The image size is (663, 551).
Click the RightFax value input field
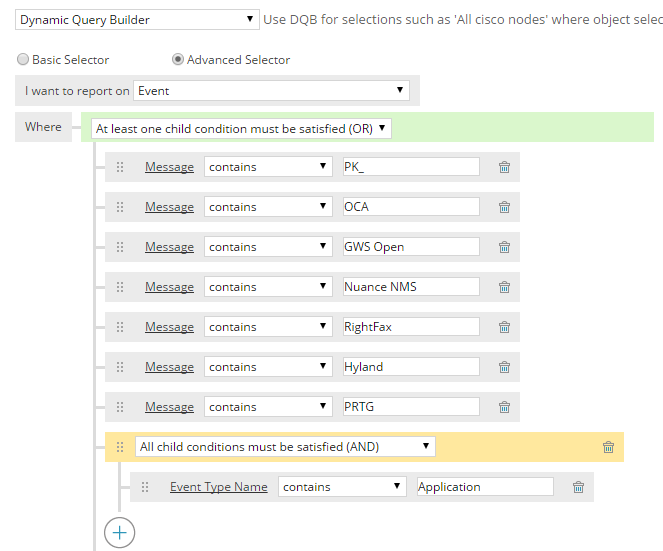pyautogui.click(x=411, y=327)
